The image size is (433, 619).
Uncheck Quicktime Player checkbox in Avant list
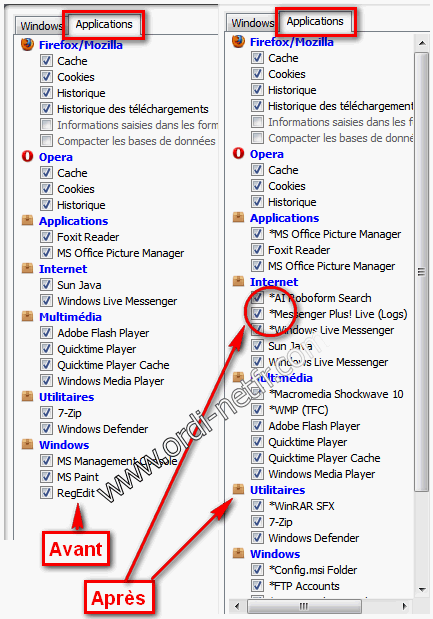[x=46, y=349]
